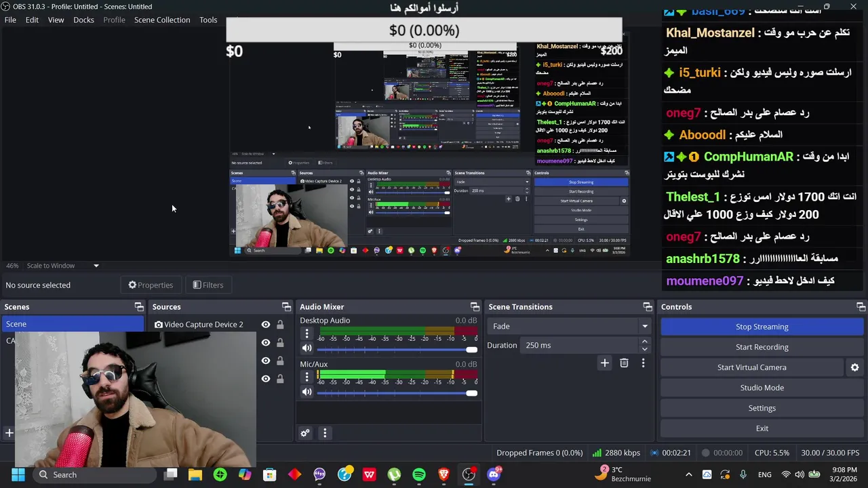
Task: Open Copilot from the taskbar
Action: [245, 474]
